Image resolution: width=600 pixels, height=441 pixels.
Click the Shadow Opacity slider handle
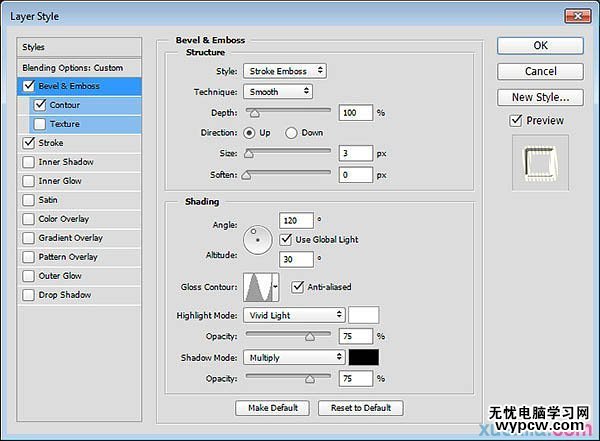tap(310, 379)
